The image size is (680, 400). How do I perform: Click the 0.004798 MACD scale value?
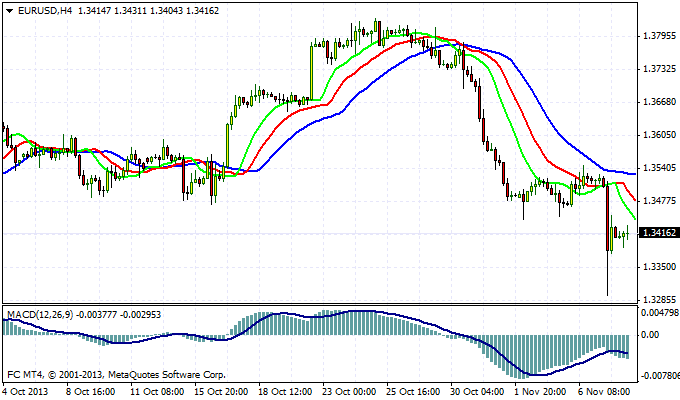(x=660, y=313)
